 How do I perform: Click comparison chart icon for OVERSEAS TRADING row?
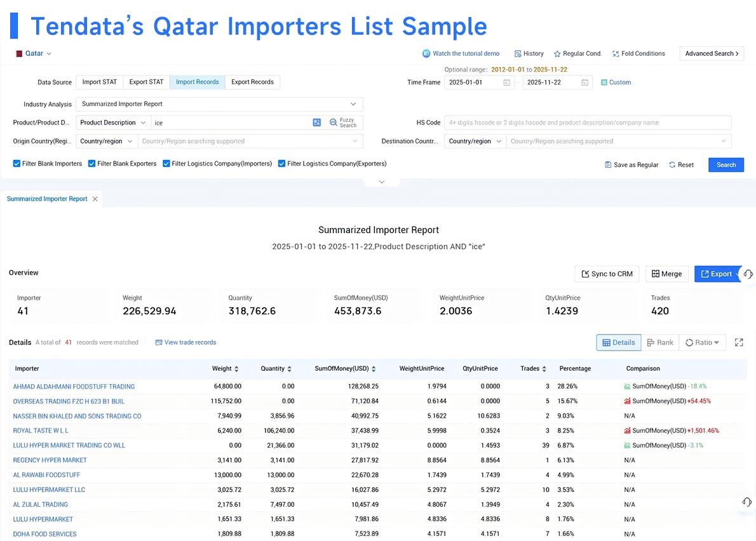(x=627, y=401)
